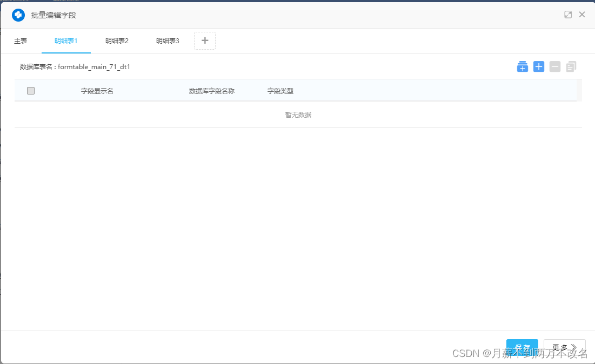Open the 明细表3 tab
Viewport: 595px width, 364px height.
pos(168,41)
